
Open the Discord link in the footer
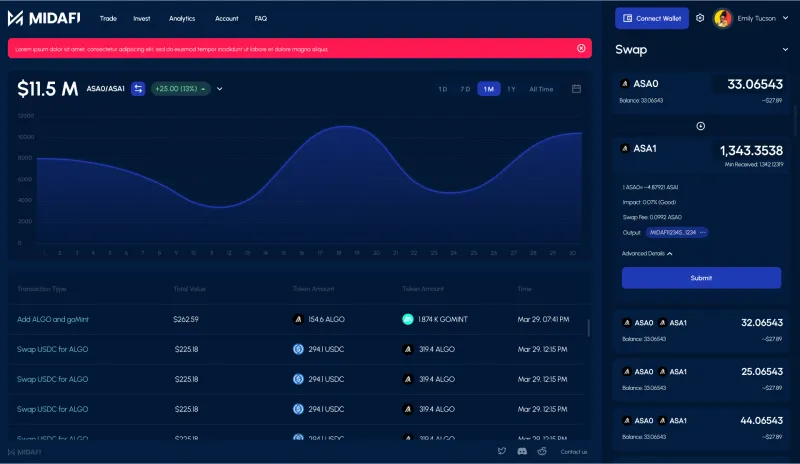(522, 452)
